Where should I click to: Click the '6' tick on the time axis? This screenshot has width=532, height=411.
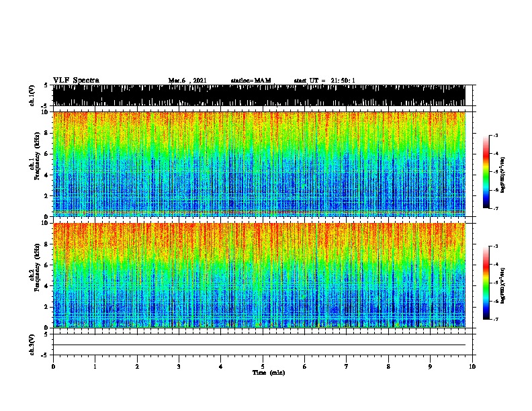click(x=305, y=367)
